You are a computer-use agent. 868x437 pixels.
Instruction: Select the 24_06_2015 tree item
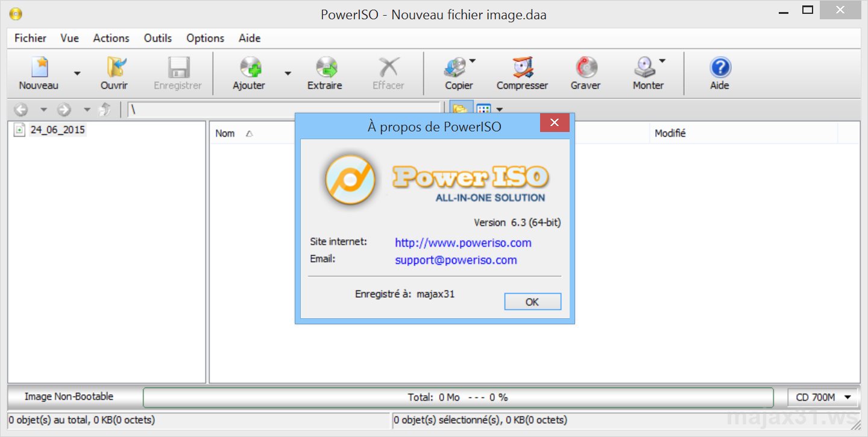(57, 130)
